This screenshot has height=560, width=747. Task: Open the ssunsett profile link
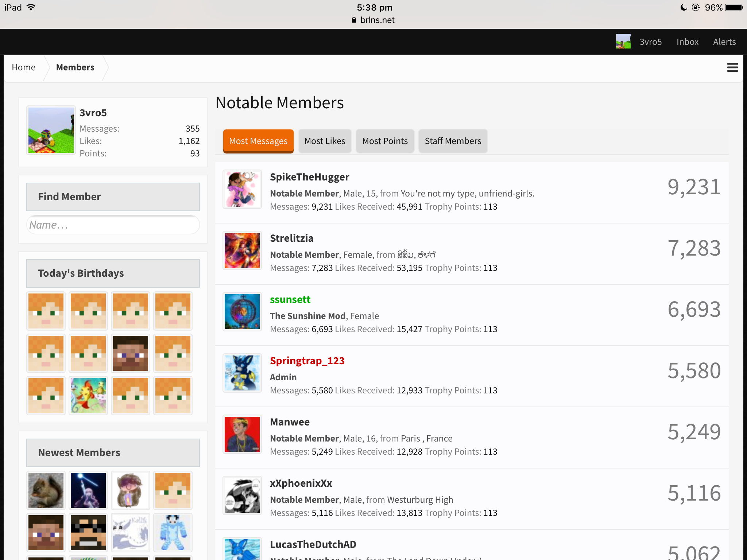pyautogui.click(x=290, y=299)
